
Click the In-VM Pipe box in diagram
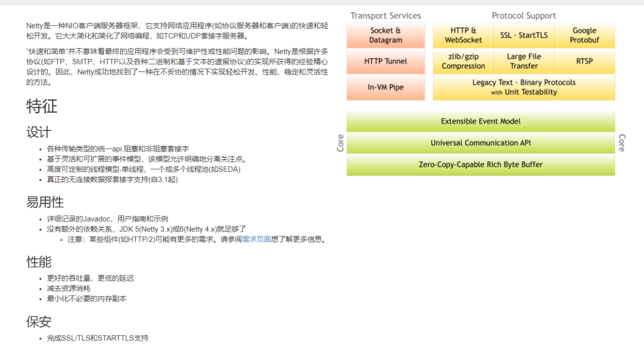tap(386, 87)
